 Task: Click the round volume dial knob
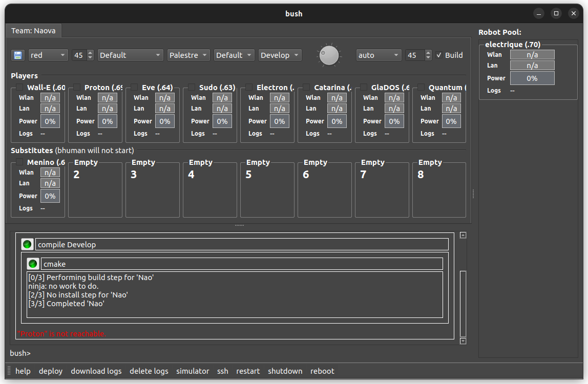(x=329, y=55)
